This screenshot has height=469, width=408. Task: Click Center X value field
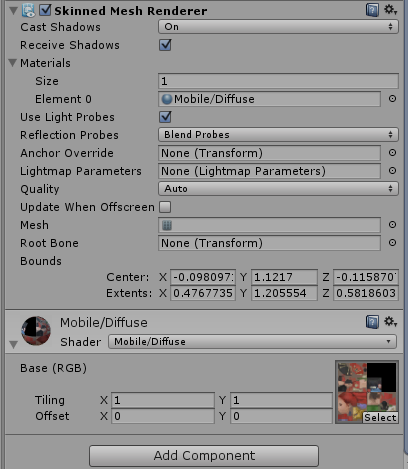coord(203,277)
